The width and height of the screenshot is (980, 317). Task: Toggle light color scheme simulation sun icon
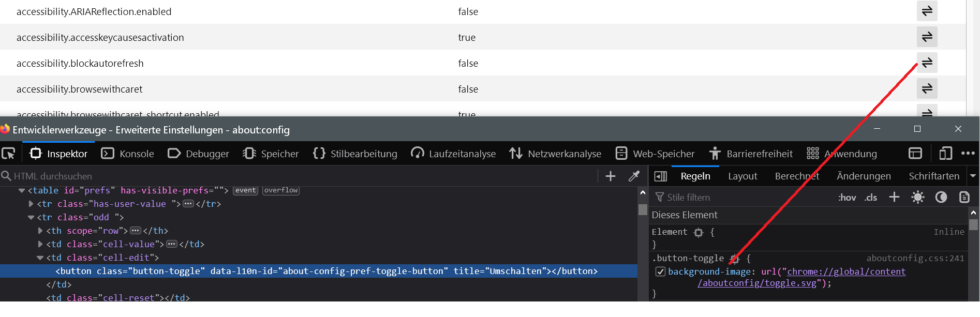(x=917, y=197)
